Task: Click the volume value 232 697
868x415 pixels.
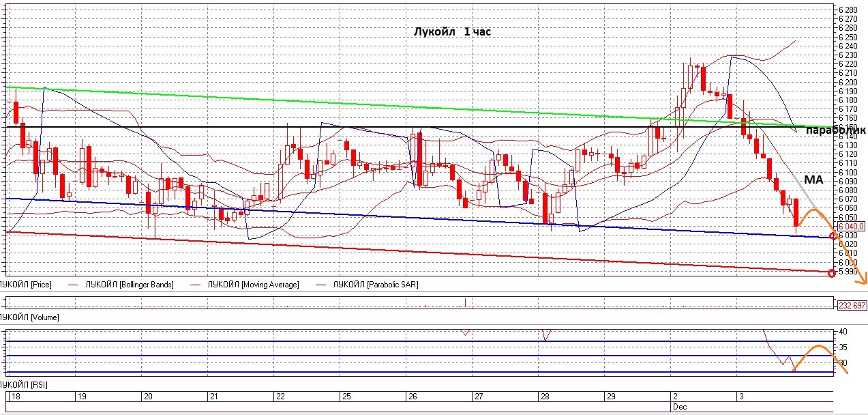Action: click(851, 305)
